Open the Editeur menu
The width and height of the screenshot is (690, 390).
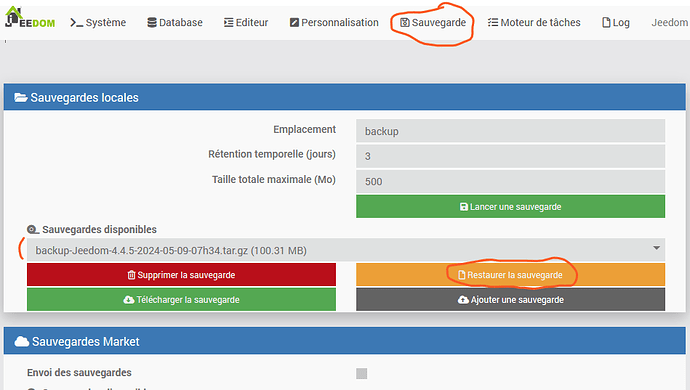tap(246, 22)
